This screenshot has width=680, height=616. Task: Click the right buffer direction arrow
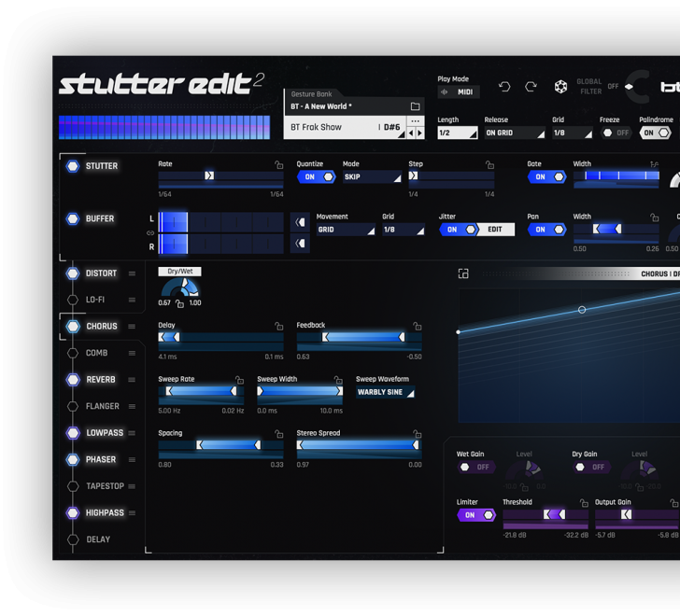click(300, 244)
